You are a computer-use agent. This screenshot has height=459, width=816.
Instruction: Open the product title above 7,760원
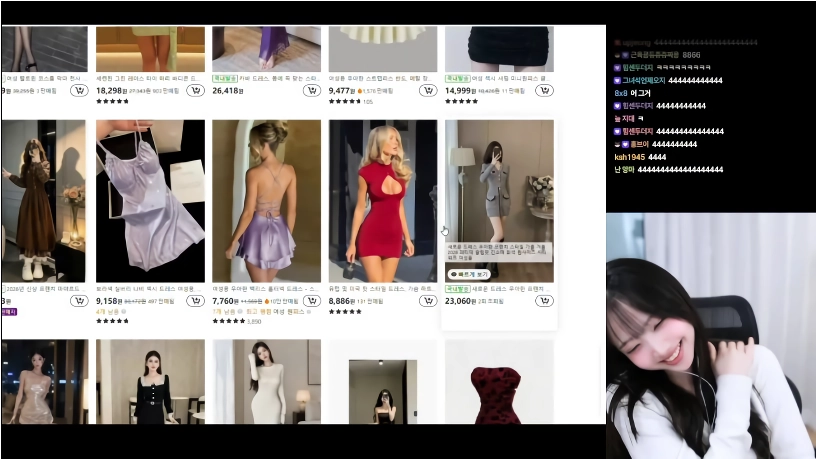click(265, 289)
